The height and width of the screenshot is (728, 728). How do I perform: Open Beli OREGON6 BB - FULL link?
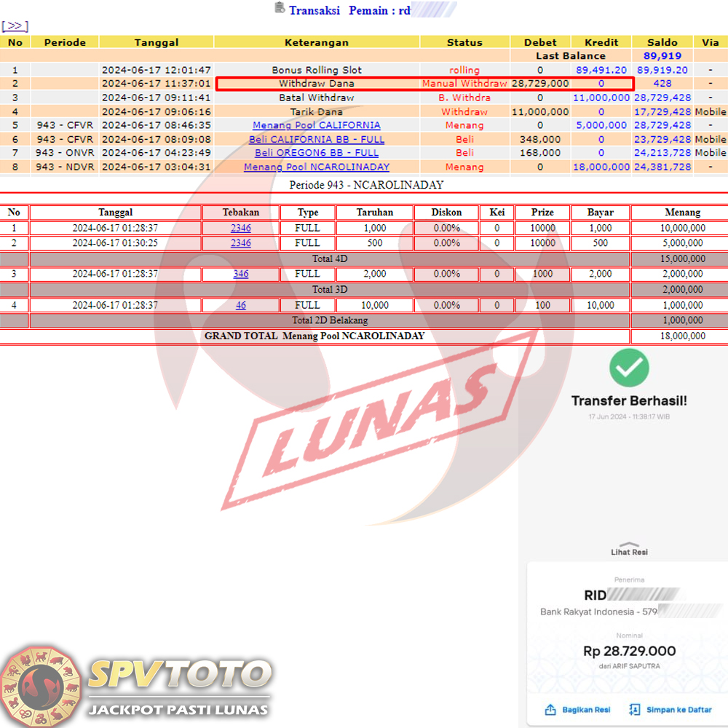[316, 153]
